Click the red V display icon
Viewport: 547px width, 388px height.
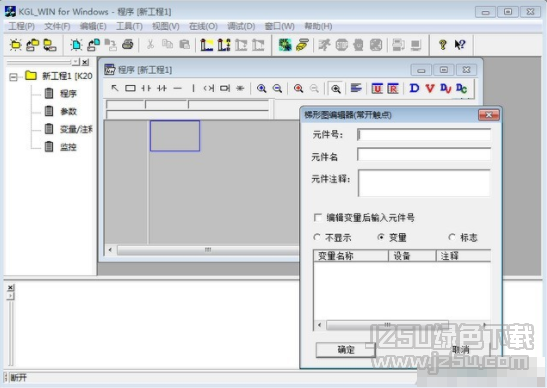(430, 88)
